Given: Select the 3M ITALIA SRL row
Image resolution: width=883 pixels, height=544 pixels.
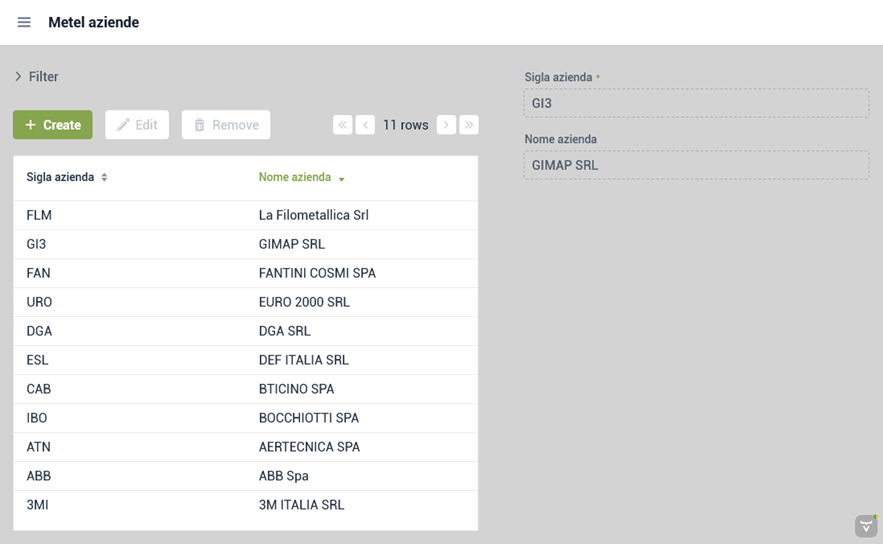Looking at the screenshot, I should pos(246,505).
